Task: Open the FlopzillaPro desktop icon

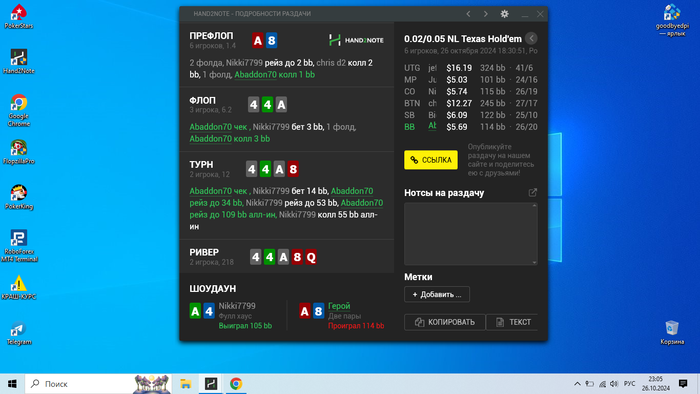Action: [18, 152]
